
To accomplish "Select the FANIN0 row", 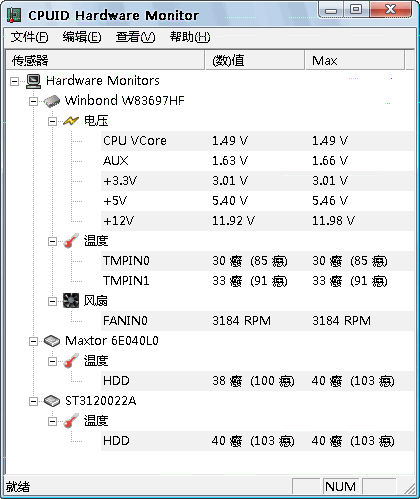I will (257, 321).
